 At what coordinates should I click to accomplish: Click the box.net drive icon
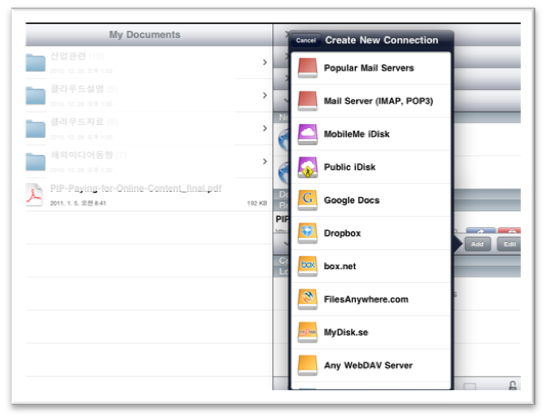coord(307,266)
